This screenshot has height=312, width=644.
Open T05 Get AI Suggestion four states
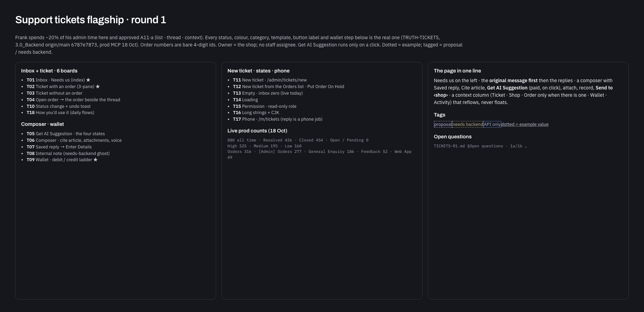[x=66, y=134]
